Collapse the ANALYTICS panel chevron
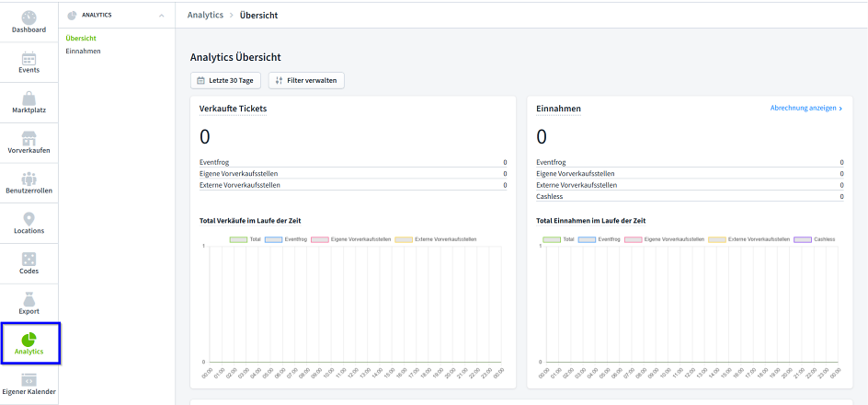The width and height of the screenshot is (868, 405). tap(162, 16)
